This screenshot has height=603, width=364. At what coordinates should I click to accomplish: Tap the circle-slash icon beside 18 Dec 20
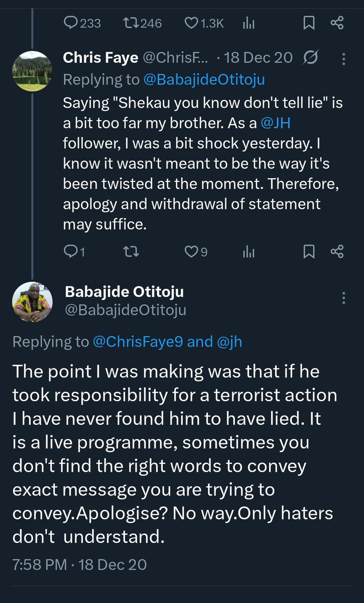(x=311, y=59)
